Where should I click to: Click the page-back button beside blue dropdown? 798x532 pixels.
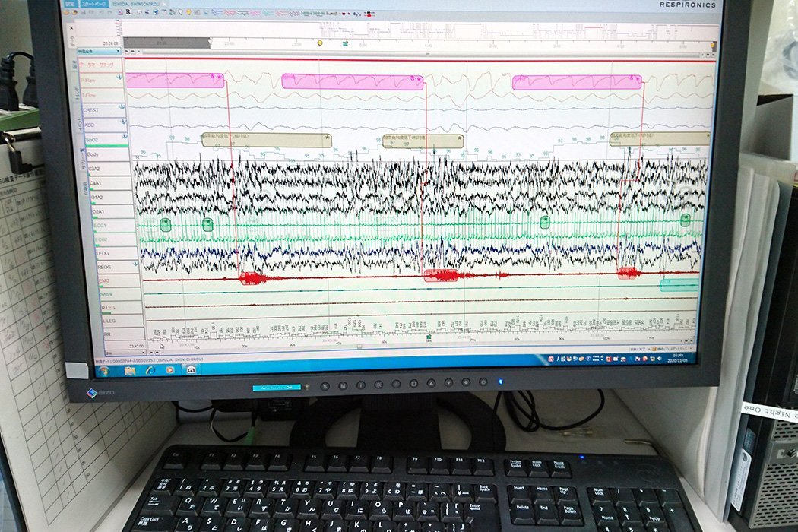click(x=127, y=52)
